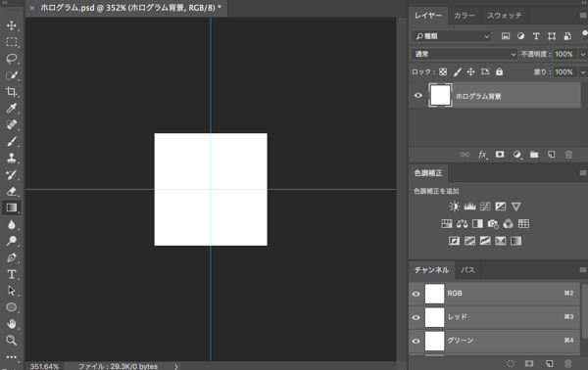This screenshot has width=588, height=370.
Task: Create a new layer group folder
Action: pos(534,155)
